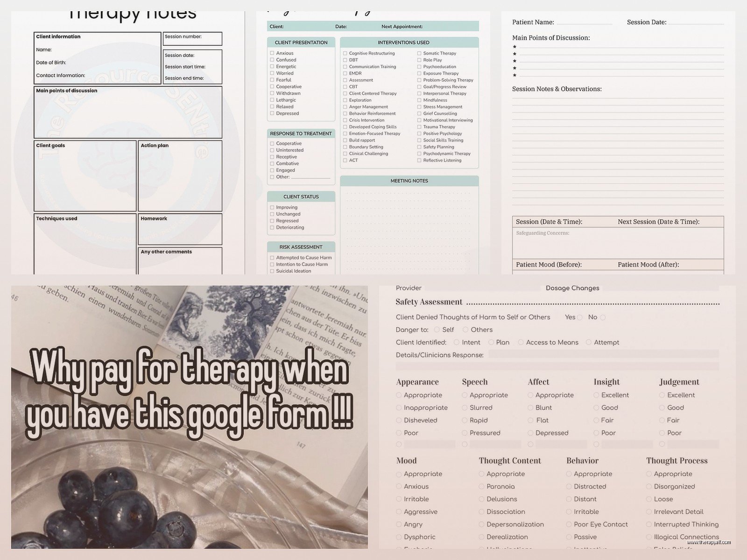Choose Paranoia under Thought Content

click(481, 486)
